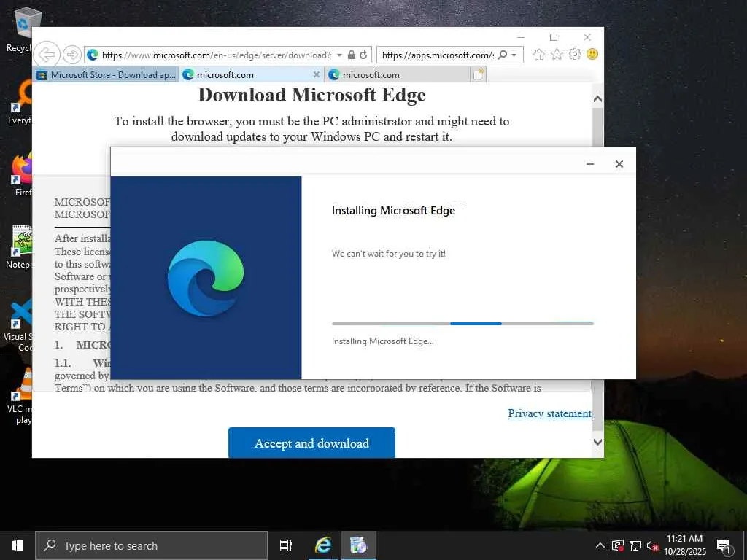The width and height of the screenshot is (747, 560).
Task: Open the Tools gear icon in Internet Explorer
Action: [575, 54]
